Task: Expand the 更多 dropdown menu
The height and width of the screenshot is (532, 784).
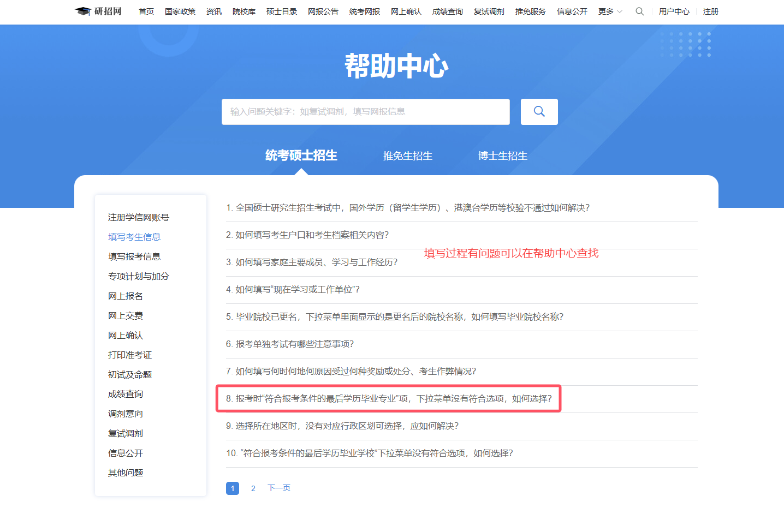Action: [x=610, y=11]
